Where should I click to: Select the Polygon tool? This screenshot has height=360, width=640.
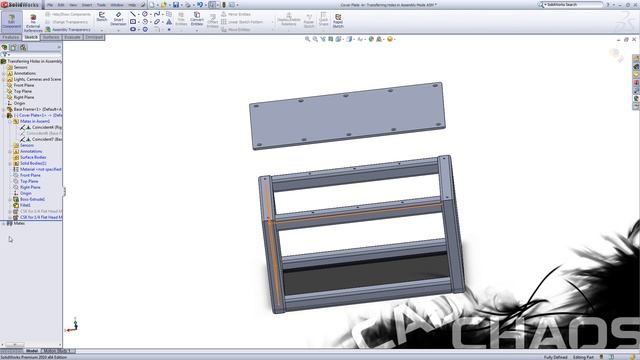(144, 29)
